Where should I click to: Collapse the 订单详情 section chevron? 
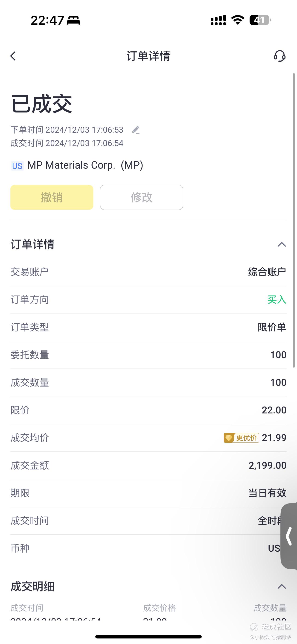tap(282, 245)
